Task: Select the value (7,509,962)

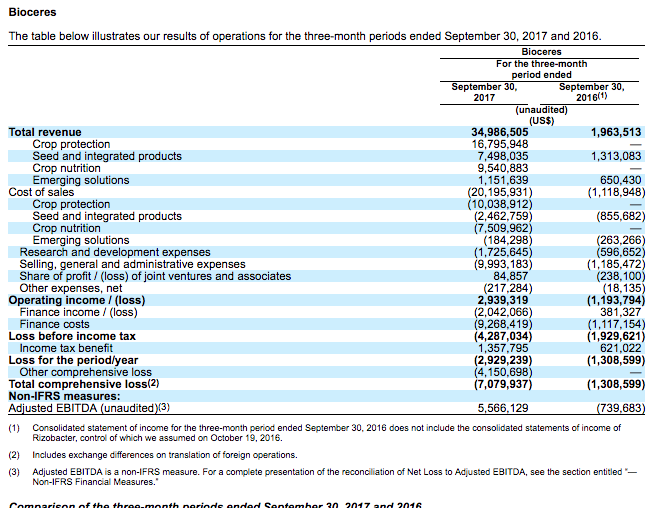Action: pyautogui.click(x=503, y=228)
